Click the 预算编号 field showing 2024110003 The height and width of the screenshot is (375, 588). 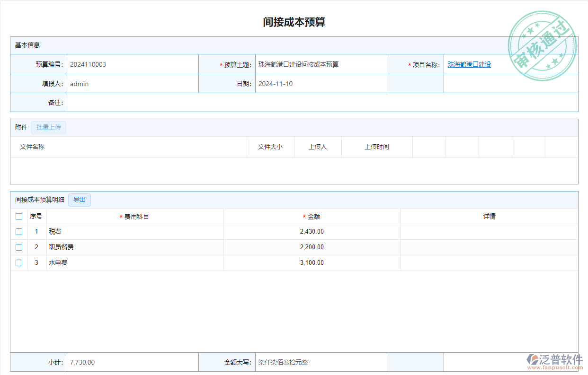click(133, 65)
